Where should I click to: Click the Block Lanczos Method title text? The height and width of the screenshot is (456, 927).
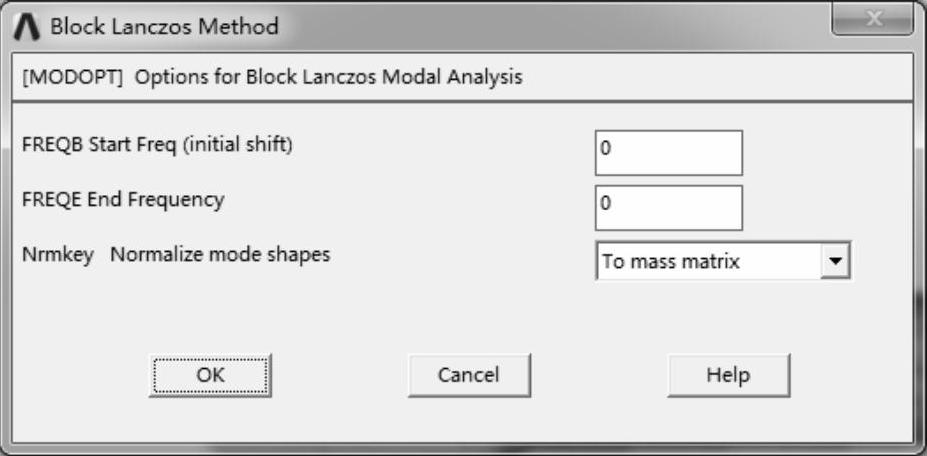coord(164,26)
